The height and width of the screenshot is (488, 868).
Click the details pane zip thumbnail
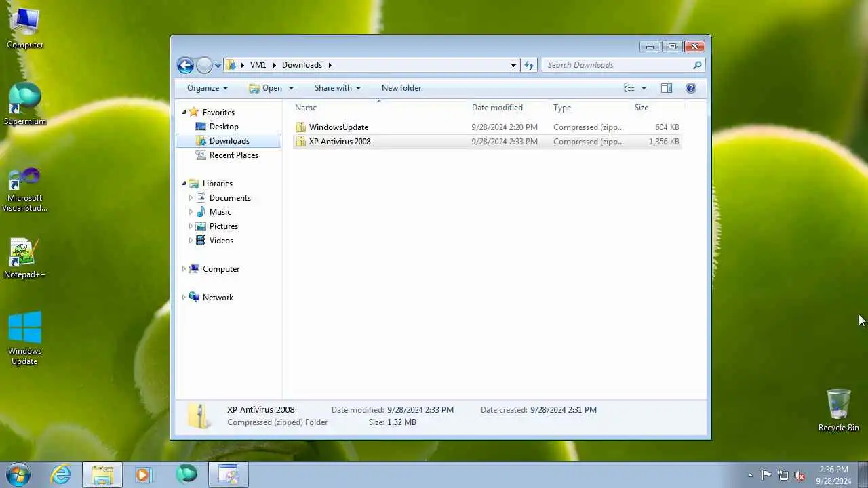(199, 416)
